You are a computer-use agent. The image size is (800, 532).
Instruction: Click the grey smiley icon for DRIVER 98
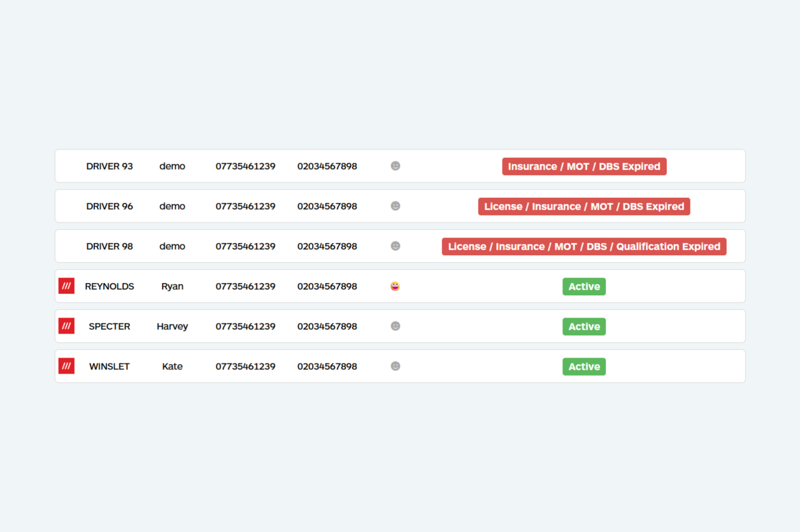point(395,246)
